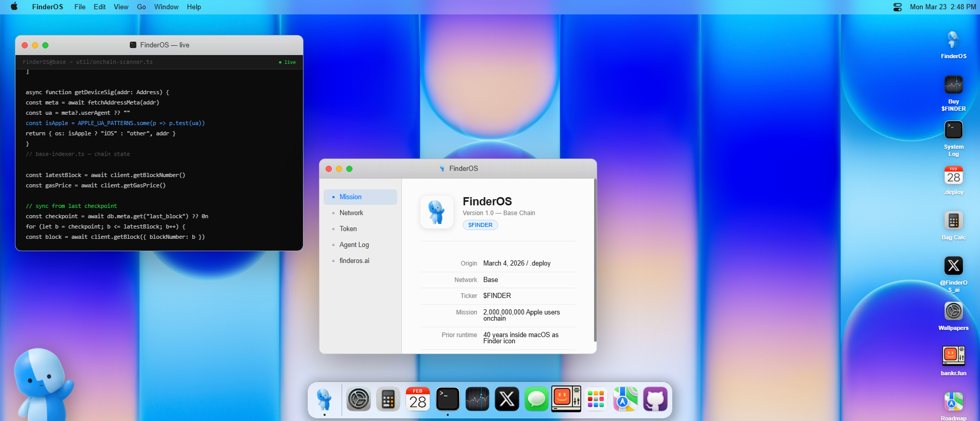Open the Apple menu logo

pos(14,7)
